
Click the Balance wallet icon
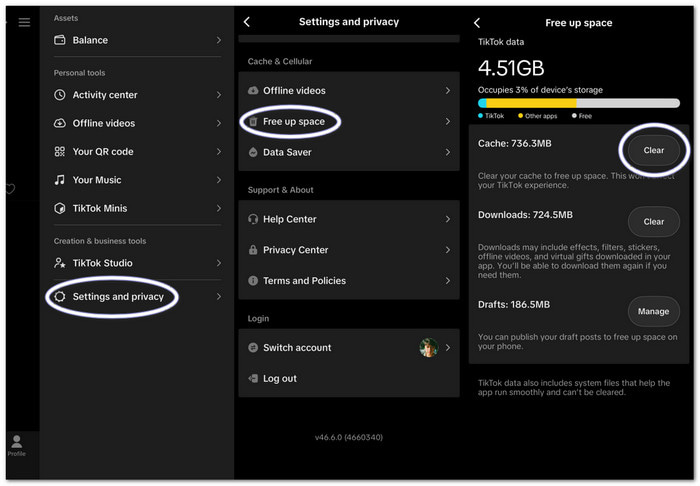click(x=59, y=40)
